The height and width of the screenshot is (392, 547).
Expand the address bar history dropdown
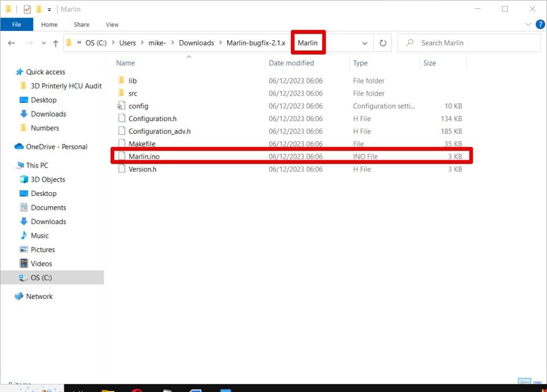click(365, 43)
